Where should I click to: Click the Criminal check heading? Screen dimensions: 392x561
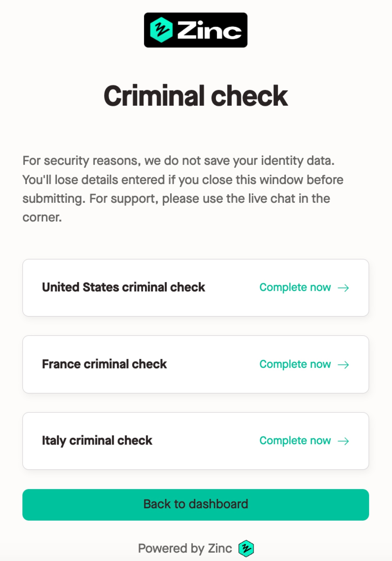pos(196,96)
